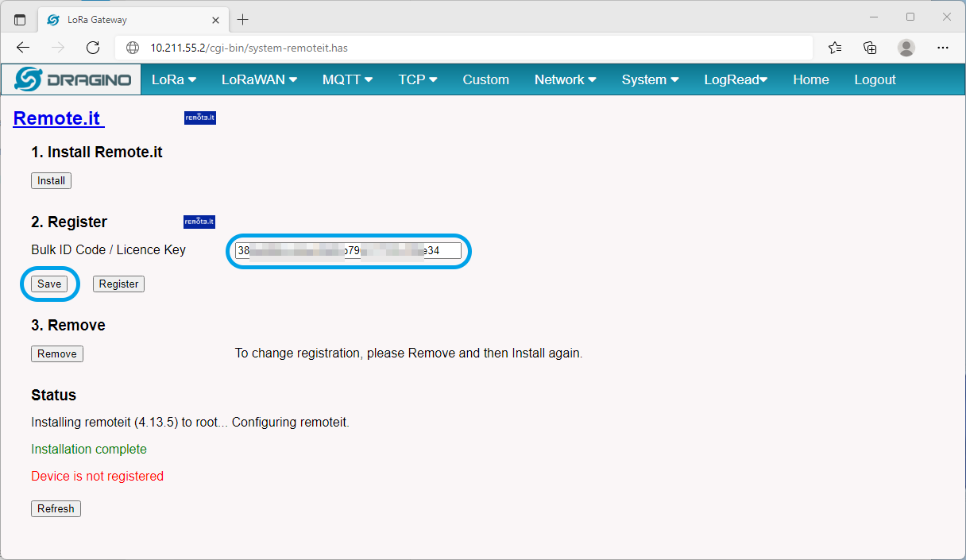Click the '1. Install Remote.it' heading
The width and height of the screenshot is (966, 560).
97,152
